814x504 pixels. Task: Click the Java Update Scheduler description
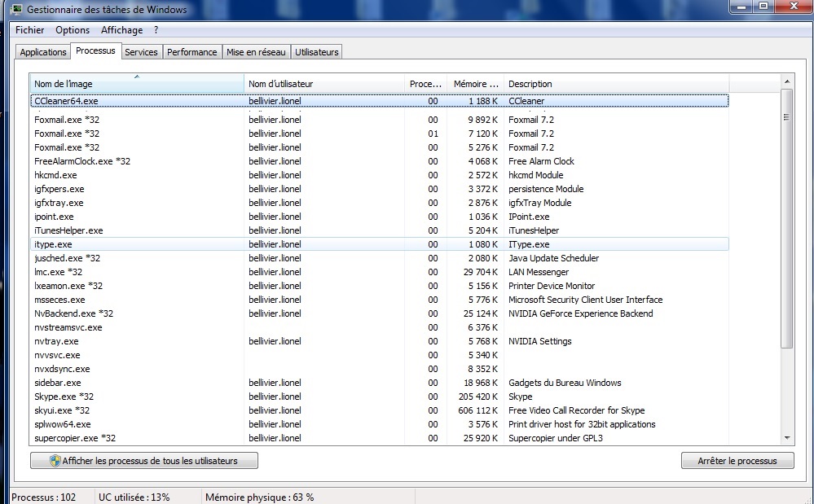tap(553, 258)
